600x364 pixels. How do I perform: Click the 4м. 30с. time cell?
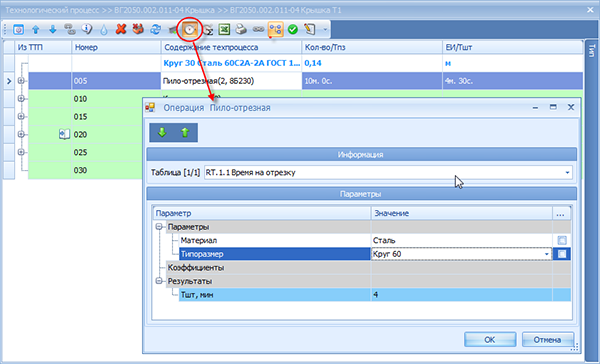coord(513,81)
